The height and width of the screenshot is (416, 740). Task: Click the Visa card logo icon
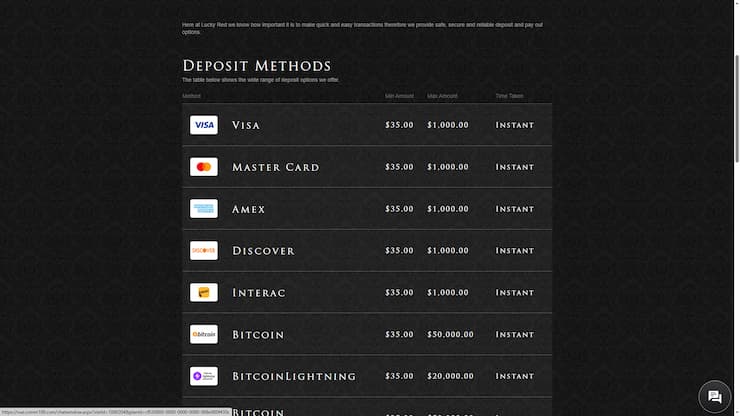[x=204, y=125]
